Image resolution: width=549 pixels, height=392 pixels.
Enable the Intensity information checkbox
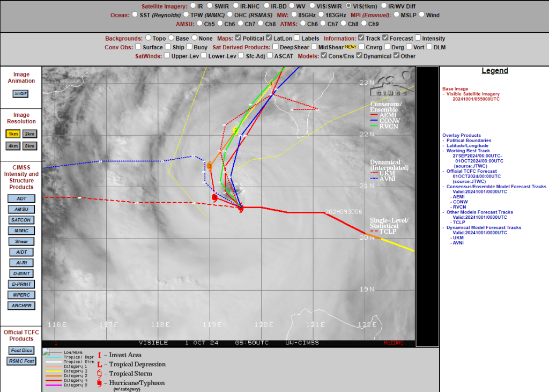[418, 38]
